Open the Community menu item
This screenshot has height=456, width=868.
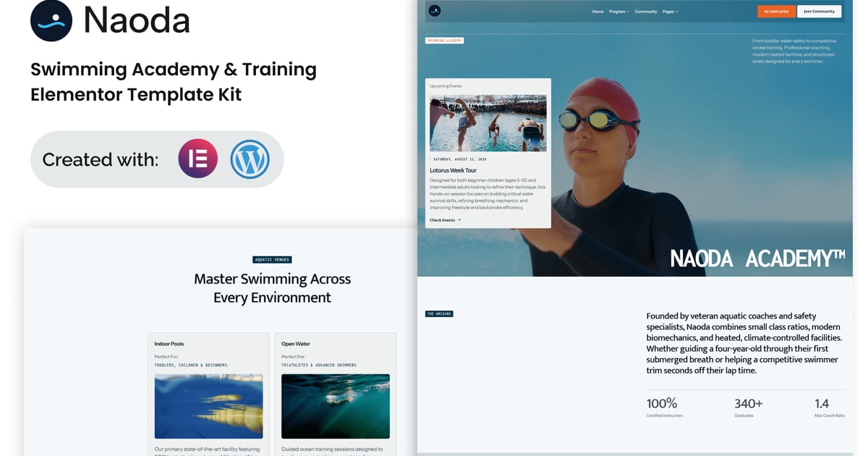(x=646, y=12)
